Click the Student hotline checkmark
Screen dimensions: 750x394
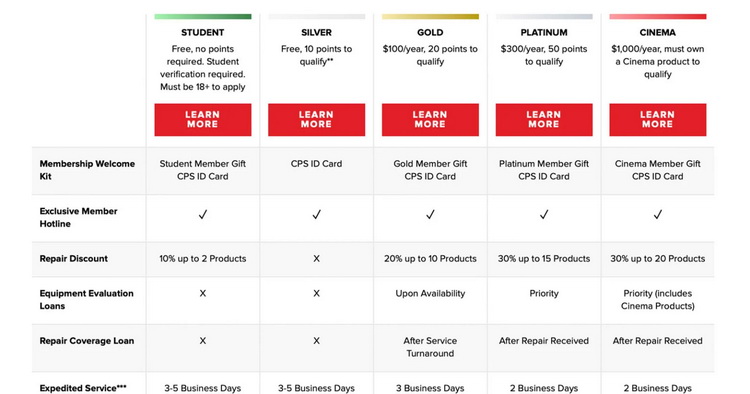coord(203,215)
